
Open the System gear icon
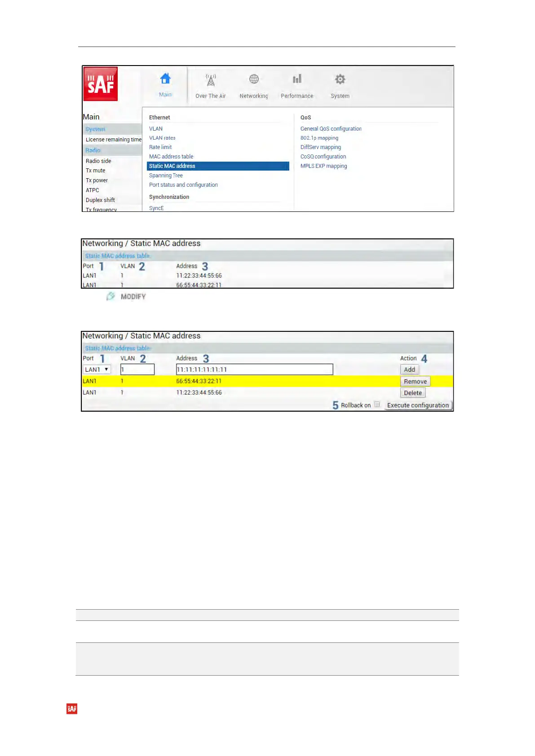point(340,79)
